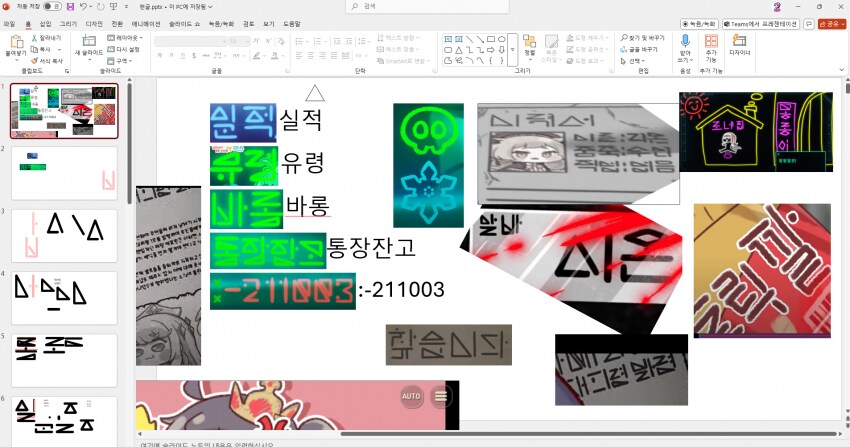The height and width of the screenshot is (447, 850).
Task: Click the 받아쓰기 (Dictate) microphone icon
Action: [x=685, y=42]
